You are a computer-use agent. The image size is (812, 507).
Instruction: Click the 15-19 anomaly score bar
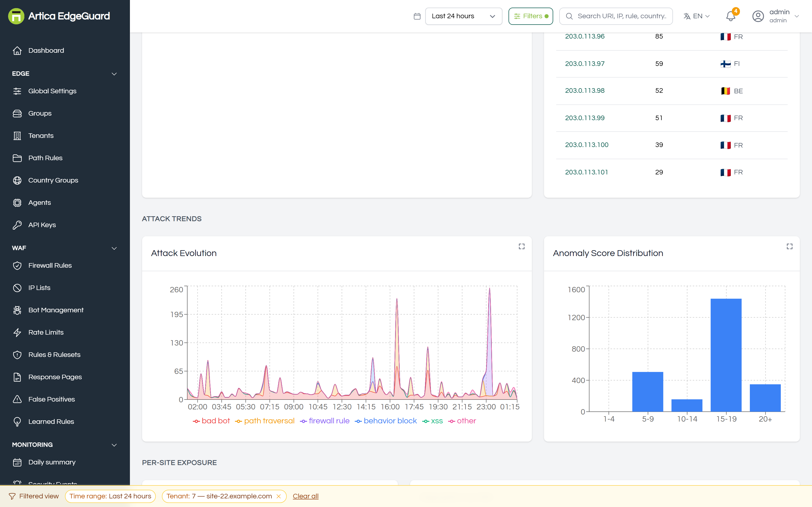(726, 355)
